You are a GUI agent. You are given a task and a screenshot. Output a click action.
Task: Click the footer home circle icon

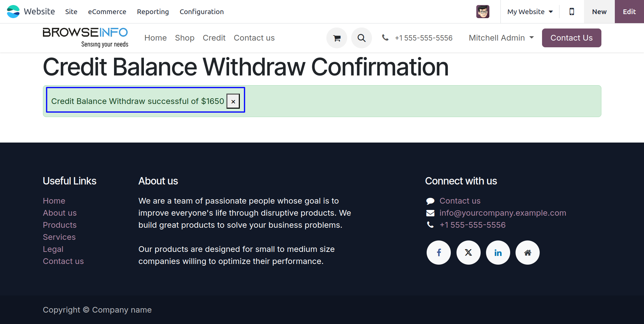click(527, 253)
